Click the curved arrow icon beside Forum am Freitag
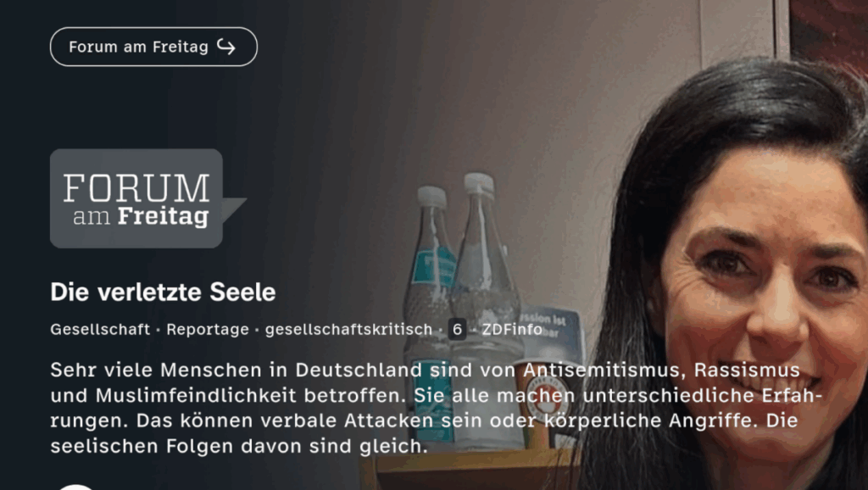Viewport: 868px width, 490px height. click(225, 47)
